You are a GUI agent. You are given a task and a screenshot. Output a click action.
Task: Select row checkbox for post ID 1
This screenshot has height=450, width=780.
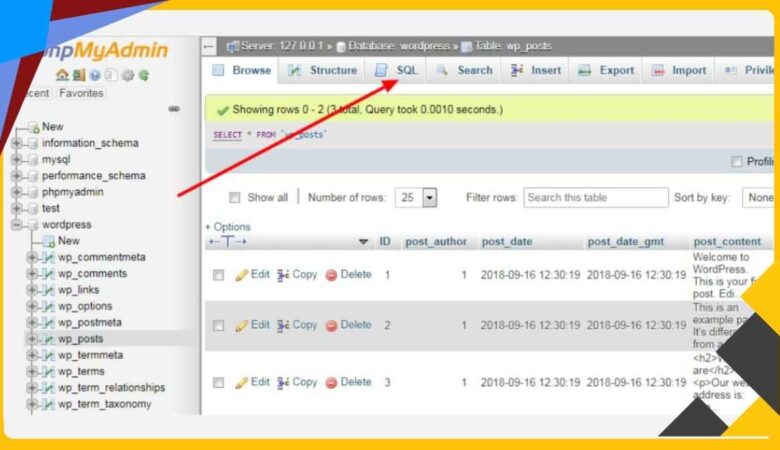pyautogui.click(x=218, y=275)
